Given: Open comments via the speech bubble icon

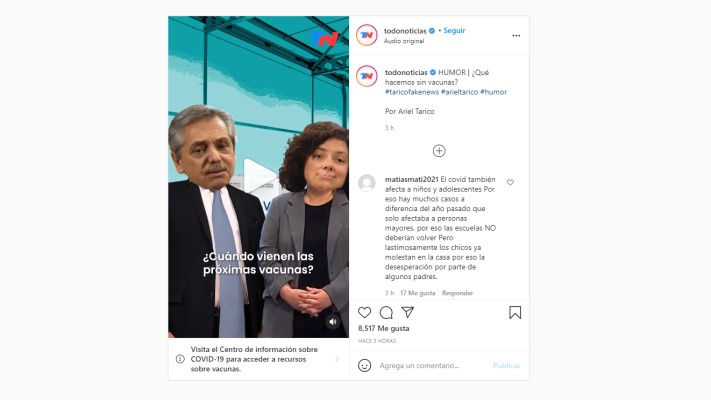Looking at the screenshot, I should point(386,312).
